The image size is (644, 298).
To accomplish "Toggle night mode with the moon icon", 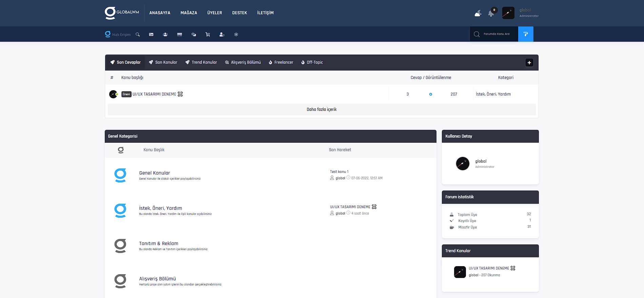I will [x=478, y=13].
